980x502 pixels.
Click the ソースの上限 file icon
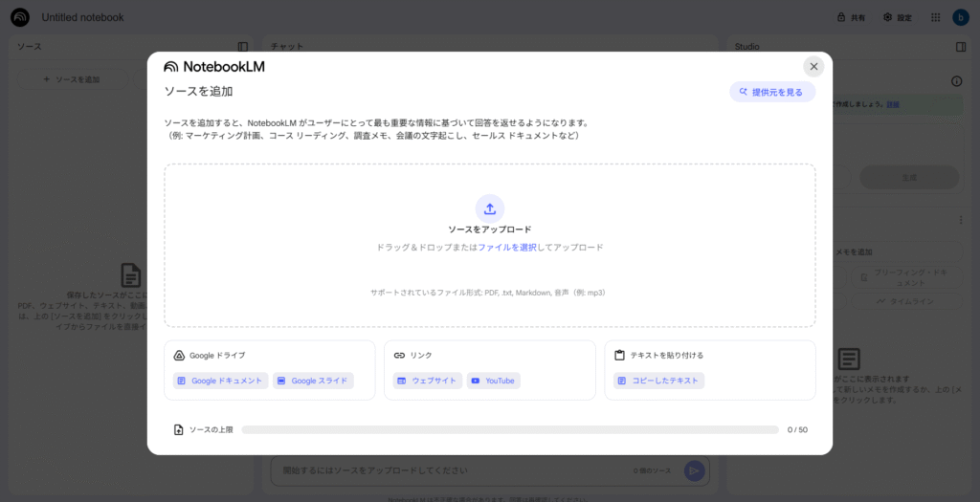(178, 429)
